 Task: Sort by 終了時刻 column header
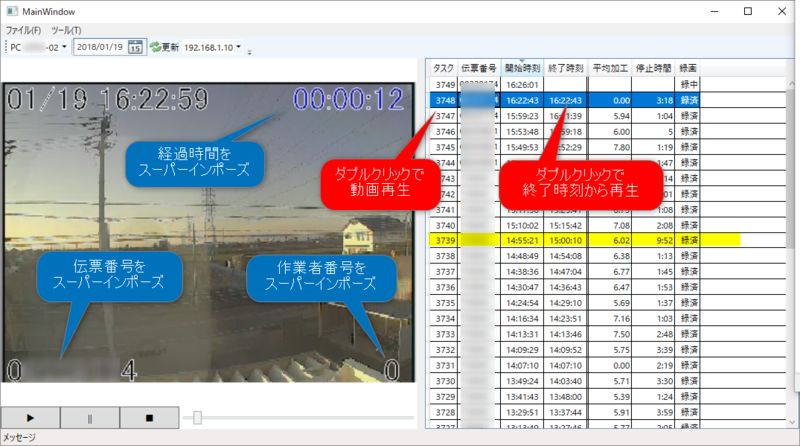pos(565,68)
